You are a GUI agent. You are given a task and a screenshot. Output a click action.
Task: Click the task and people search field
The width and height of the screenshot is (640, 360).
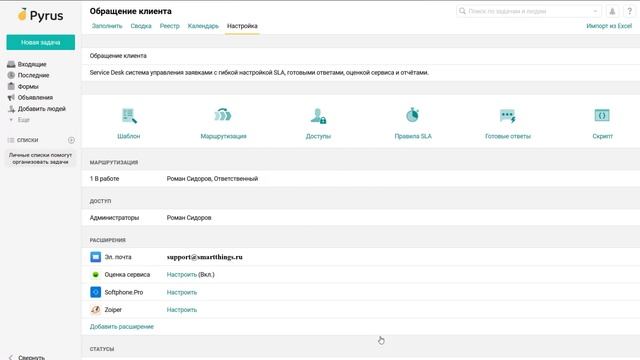click(x=529, y=11)
